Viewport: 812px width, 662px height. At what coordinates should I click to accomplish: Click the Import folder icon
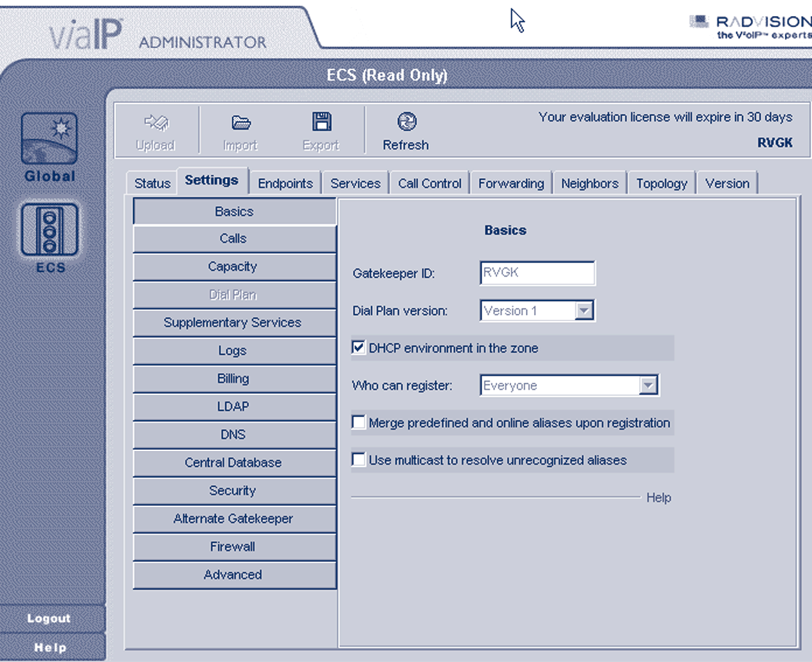point(240,122)
